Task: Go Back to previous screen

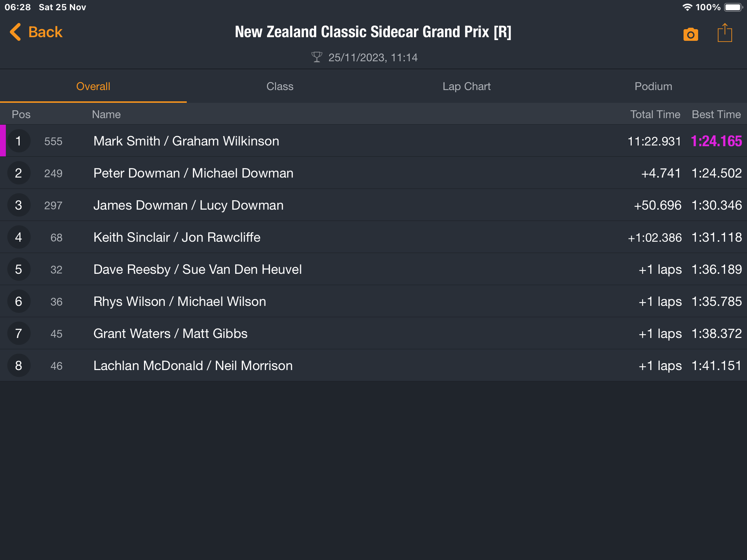Action: coord(36,32)
